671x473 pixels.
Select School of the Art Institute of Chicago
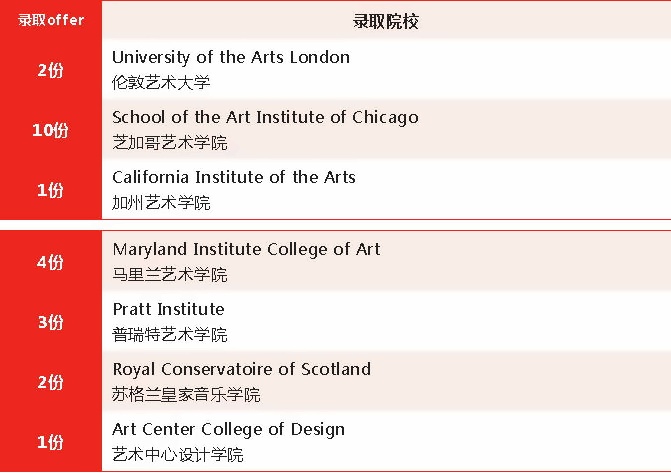click(265, 117)
